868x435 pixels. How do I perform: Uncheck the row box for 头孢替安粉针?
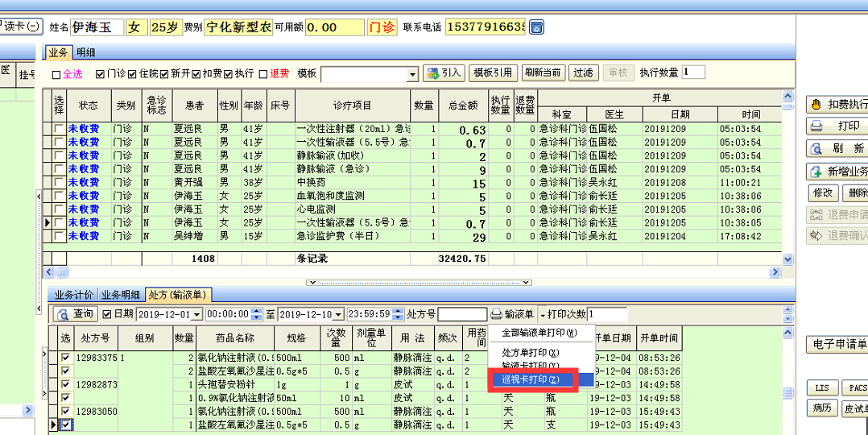pyautogui.click(x=66, y=384)
